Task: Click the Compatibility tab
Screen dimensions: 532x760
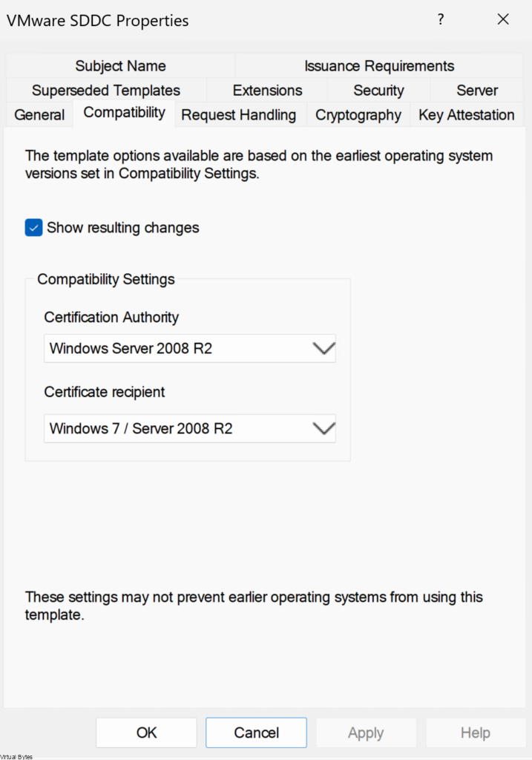Action: pos(124,113)
